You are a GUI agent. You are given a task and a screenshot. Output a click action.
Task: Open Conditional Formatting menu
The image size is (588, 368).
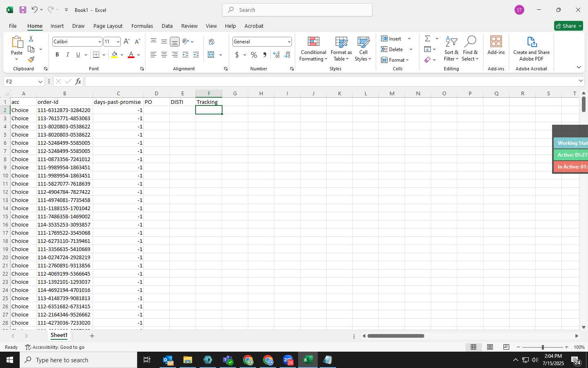coord(314,49)
